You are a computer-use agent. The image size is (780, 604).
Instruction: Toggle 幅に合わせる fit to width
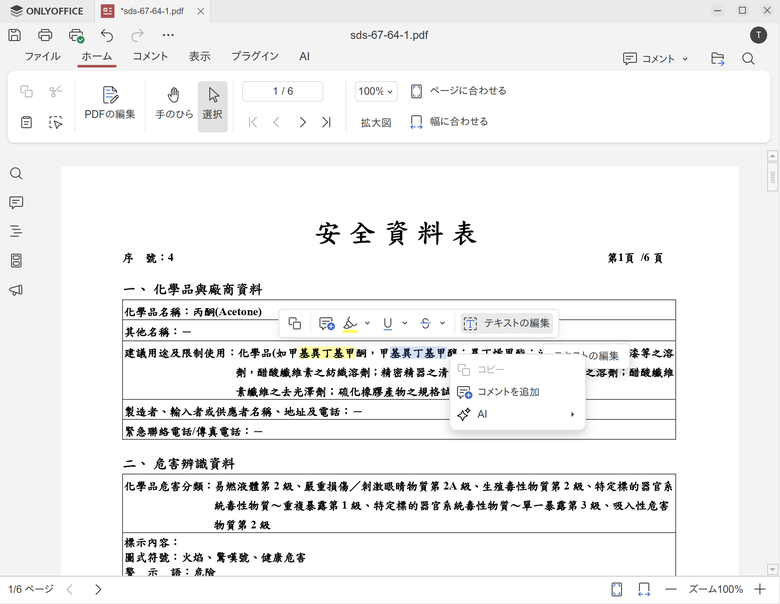click(x=449, y=122)
